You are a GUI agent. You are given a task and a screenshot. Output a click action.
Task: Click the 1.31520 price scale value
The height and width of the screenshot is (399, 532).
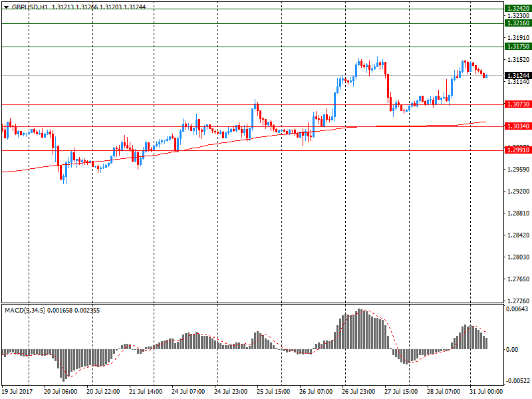519,60
